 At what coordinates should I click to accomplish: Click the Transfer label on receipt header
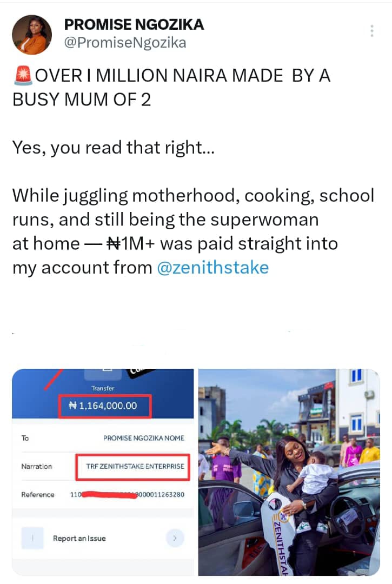click(103, 388)
